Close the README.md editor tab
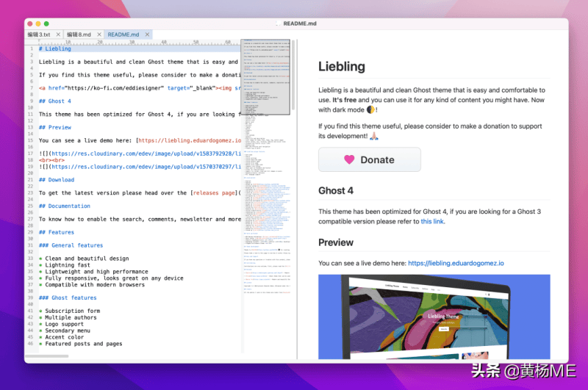The height and width of the screenshot is (390, 588). point(146,35)
